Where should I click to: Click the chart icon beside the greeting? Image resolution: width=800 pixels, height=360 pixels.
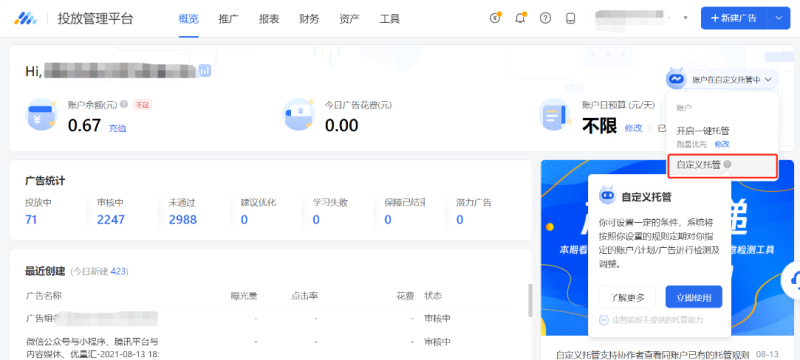click(x=205, y=70)
